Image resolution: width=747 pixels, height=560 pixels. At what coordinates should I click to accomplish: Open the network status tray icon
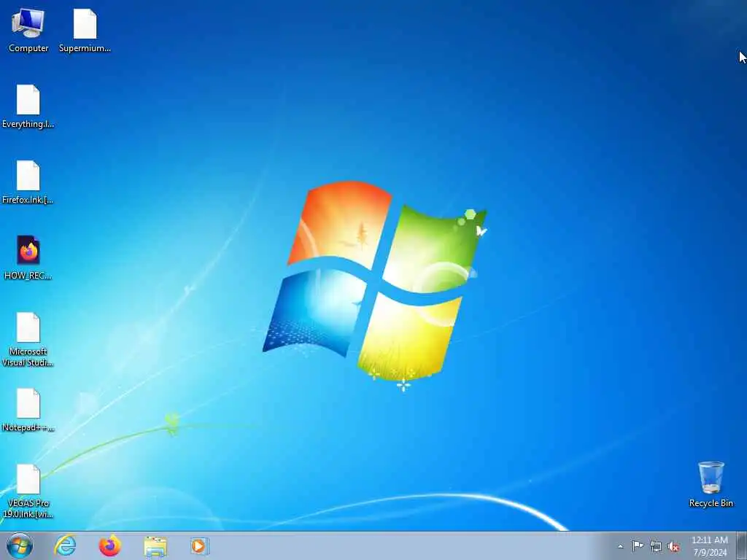[656, 547]
